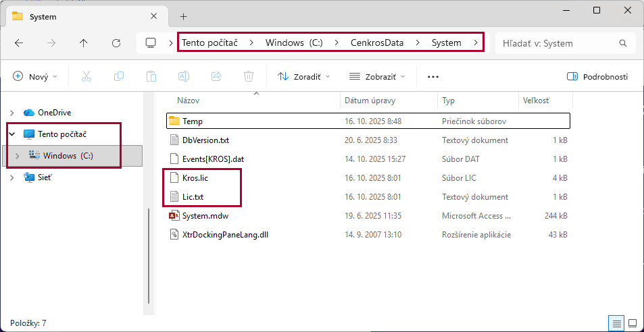Click the Share icon in toolbar
This screenshot has height=332, width=644.
click(216, 76)
